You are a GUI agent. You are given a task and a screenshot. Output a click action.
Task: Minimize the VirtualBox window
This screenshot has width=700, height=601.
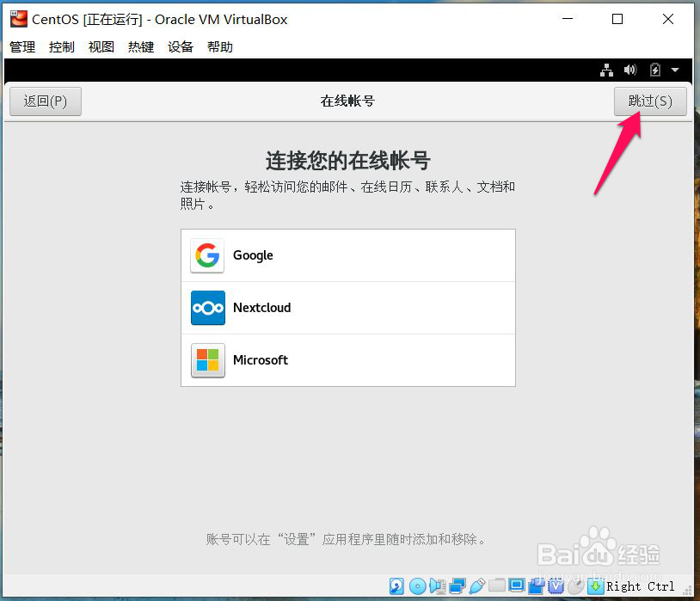point(568,19)
